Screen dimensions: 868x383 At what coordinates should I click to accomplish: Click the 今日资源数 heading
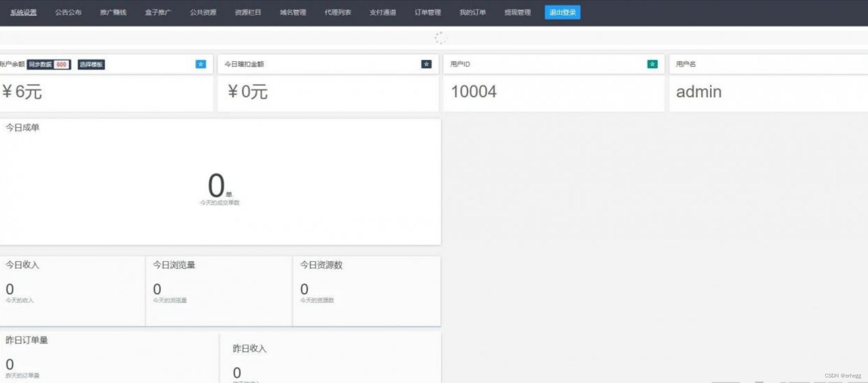pos(321,265)
